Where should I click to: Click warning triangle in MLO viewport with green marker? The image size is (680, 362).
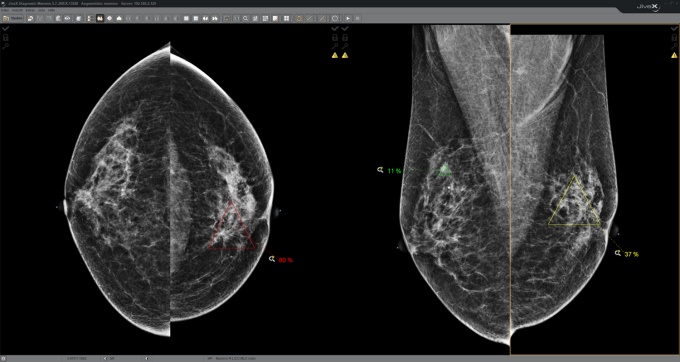tap(345, 55)
